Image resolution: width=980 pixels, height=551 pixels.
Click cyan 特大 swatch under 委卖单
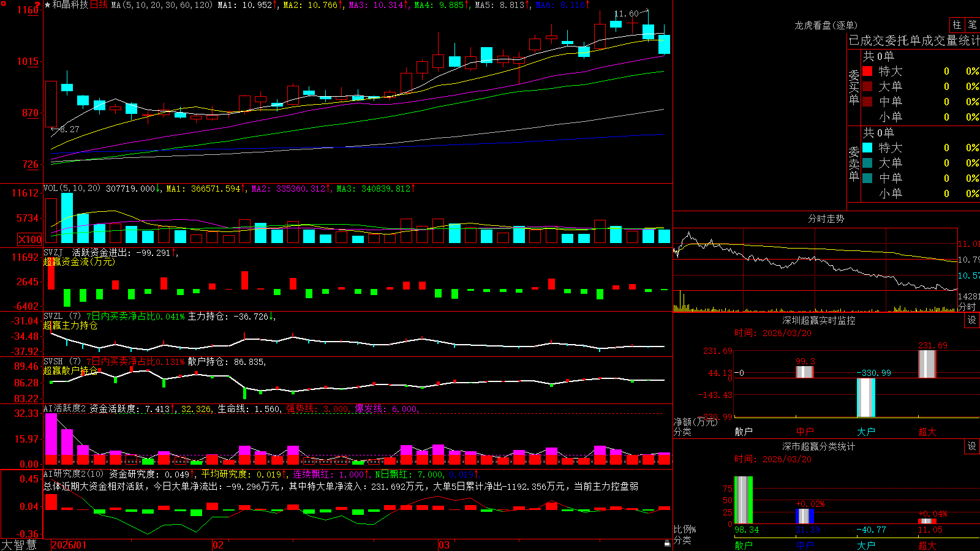pyautogui.click(x=867, y=148)
